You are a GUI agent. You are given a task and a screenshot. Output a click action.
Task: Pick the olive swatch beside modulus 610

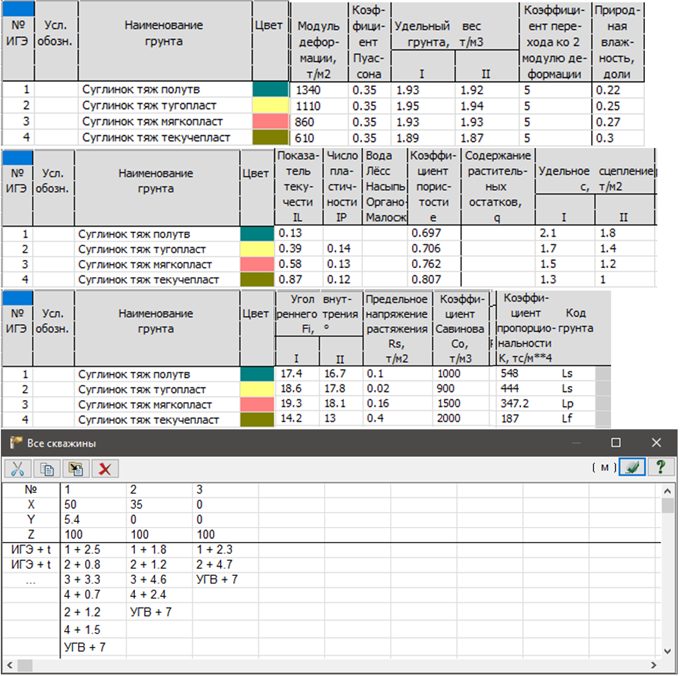(x=271, y=137)
